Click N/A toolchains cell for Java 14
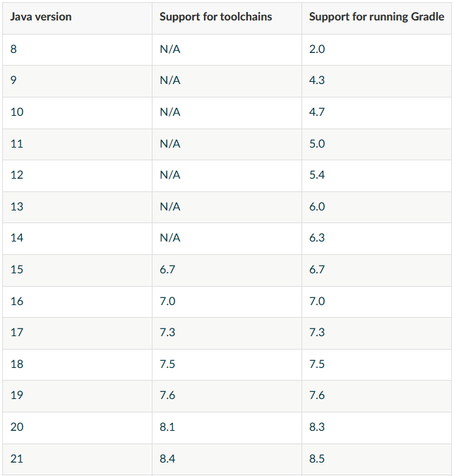454x476 pixels. [x=170, y=238]
